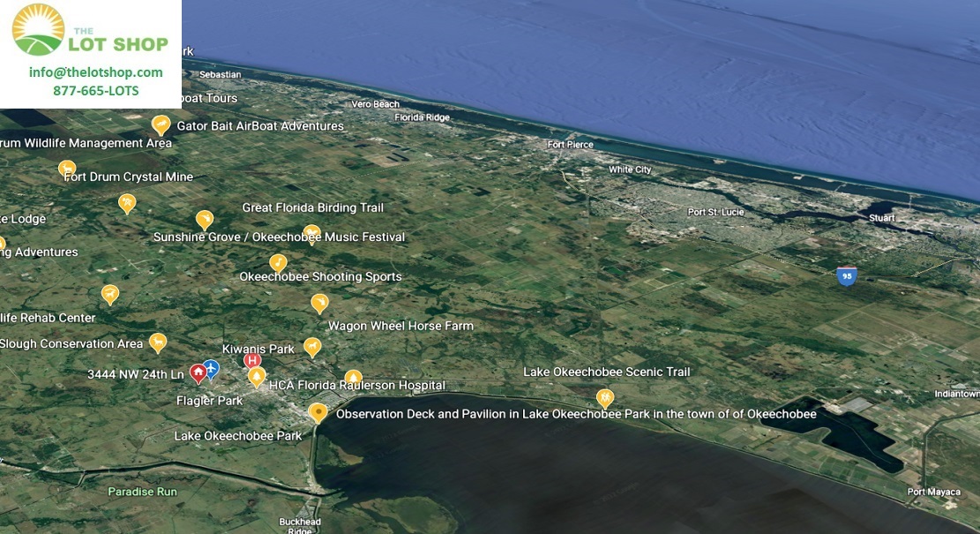Click the Great Florida Birding Trail label
Image resolution: width=980 pixels, height=534 pixels.
tap(313, 207)
